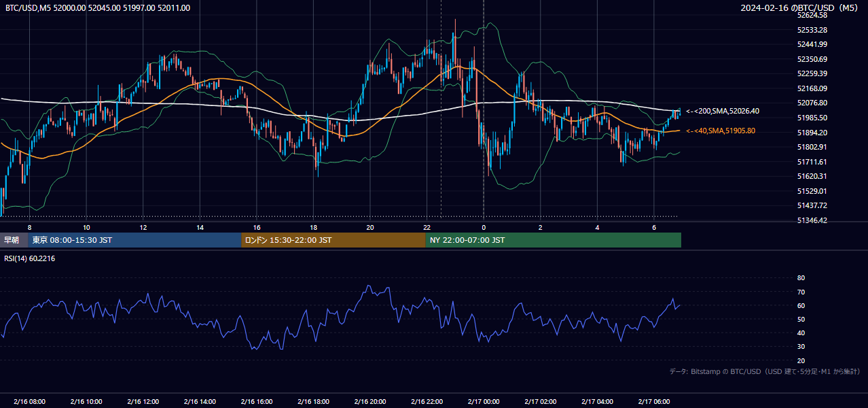This screenshot has height=408, width=868.
Task: Click the bottom date label 2/16 08:00
Action: (x=29, y=402)
